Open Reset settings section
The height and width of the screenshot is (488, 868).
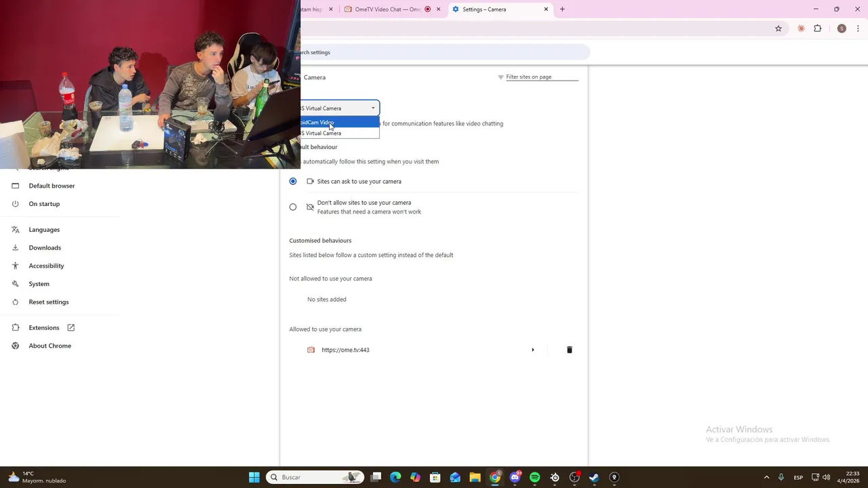click(48, 302)
